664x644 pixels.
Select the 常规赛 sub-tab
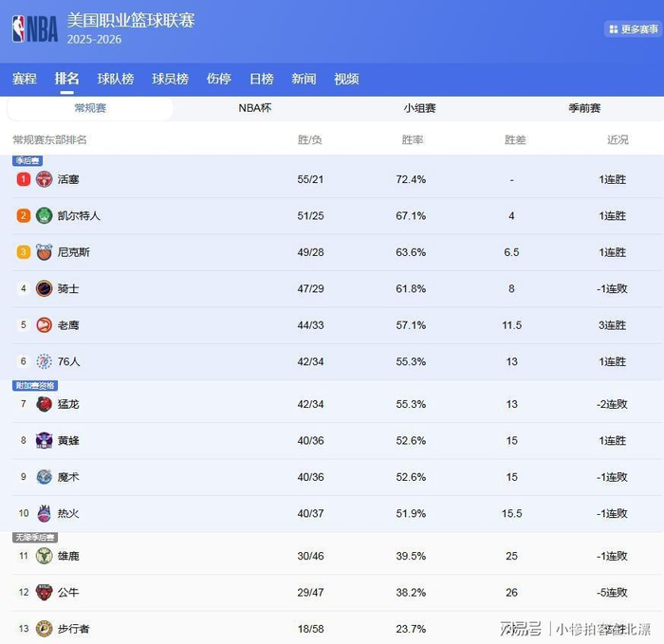click(90, 108)
